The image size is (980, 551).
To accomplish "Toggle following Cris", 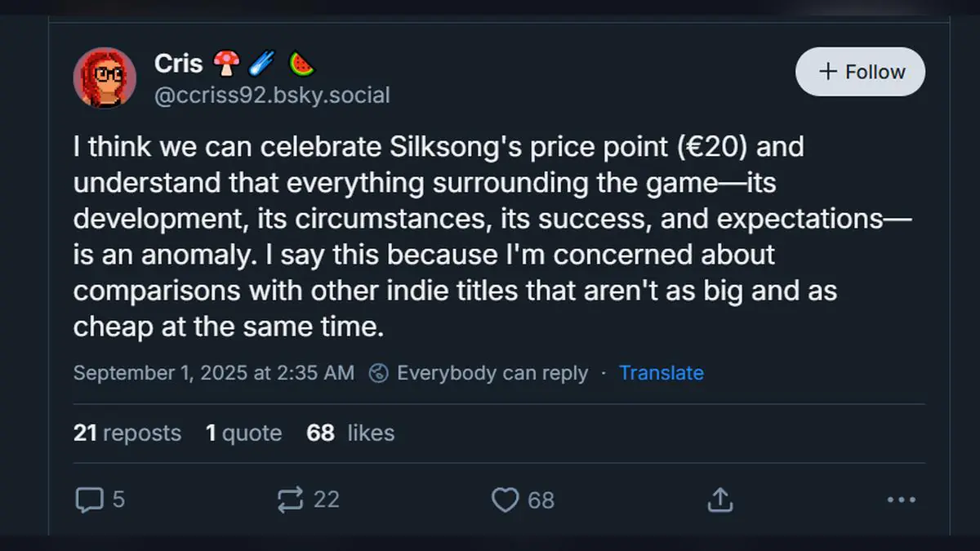I will pos(860,72).
